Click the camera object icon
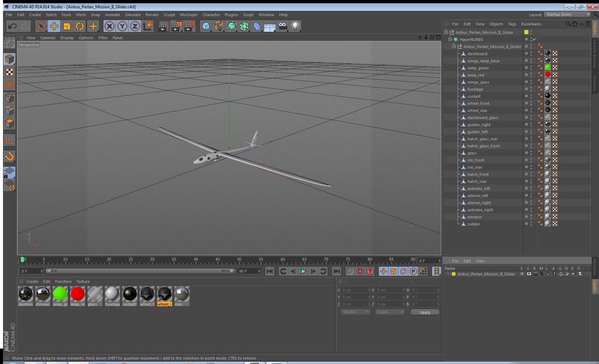Image resolution: width=599 pixels, height=364 pixels. click(283, 26)
